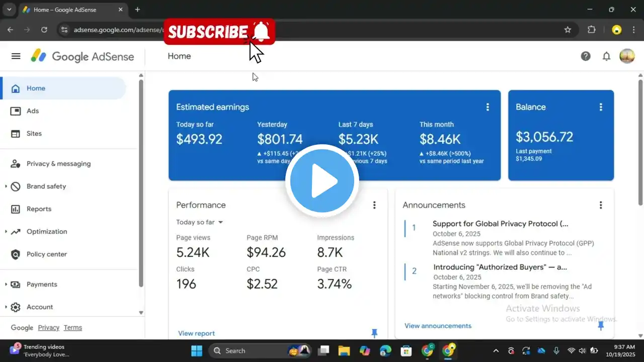Image resolution: width=644 pixels, height=362 pixels.
Task: Expand the Optimization sidebar section
Action: 6,232
